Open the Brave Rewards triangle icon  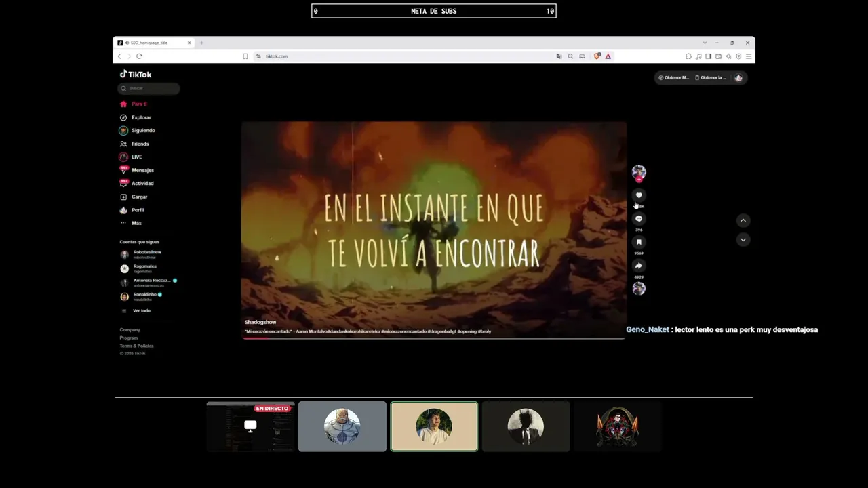(608, 56)
